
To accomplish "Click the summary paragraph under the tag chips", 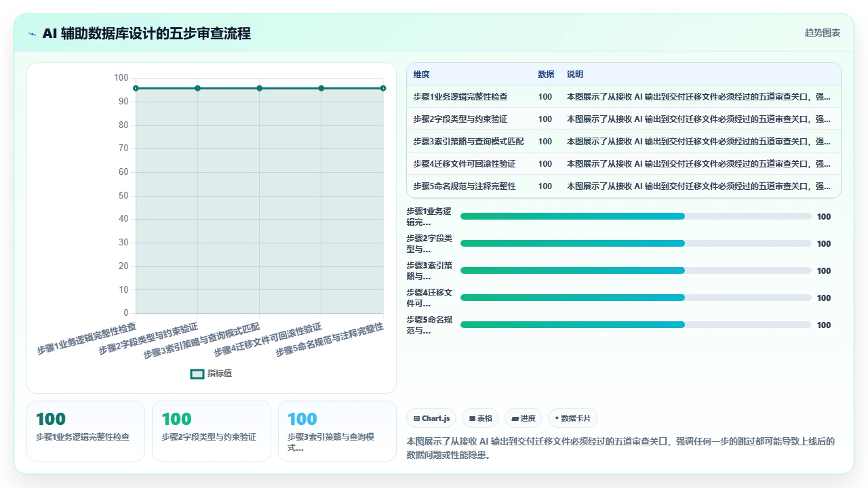I will [x=620, y=448].
